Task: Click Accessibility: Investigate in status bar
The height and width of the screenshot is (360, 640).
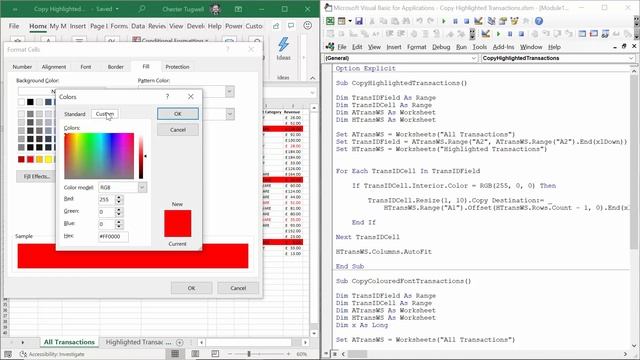Action: (52, 354)
